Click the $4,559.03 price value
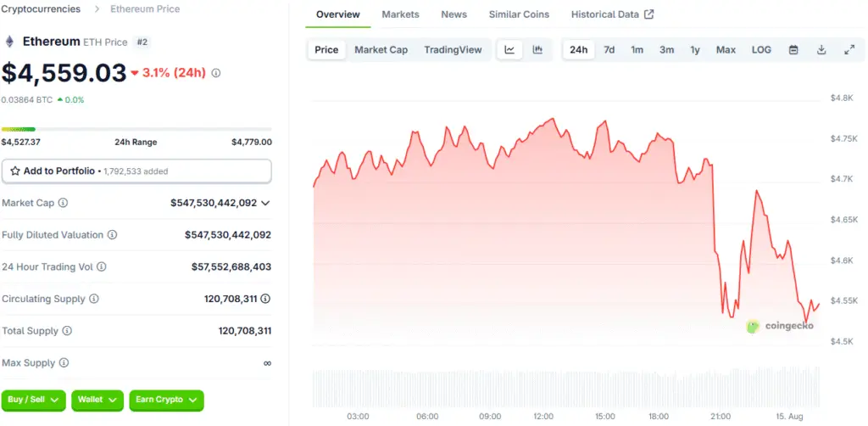The image size is (868, 426). pos(64,73)
